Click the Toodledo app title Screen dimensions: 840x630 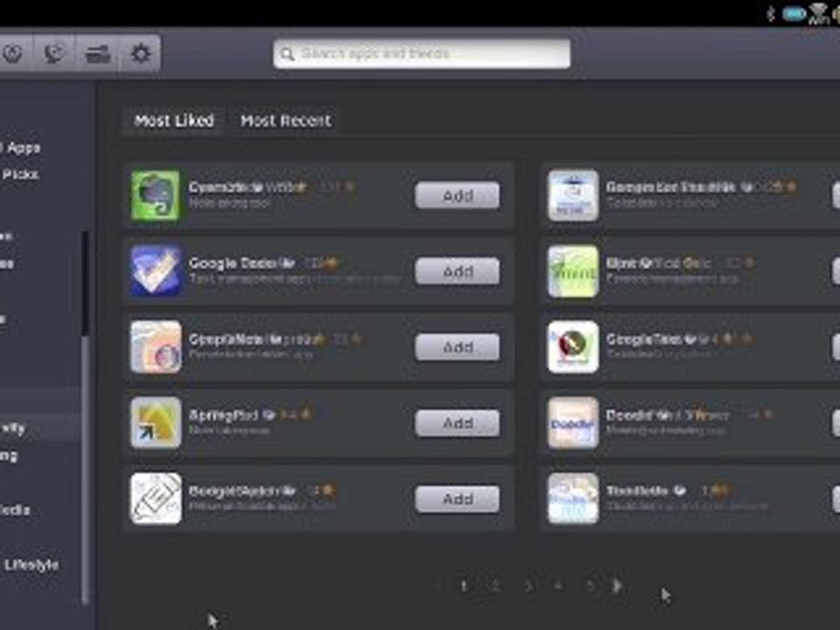click(x=637, y=490)
